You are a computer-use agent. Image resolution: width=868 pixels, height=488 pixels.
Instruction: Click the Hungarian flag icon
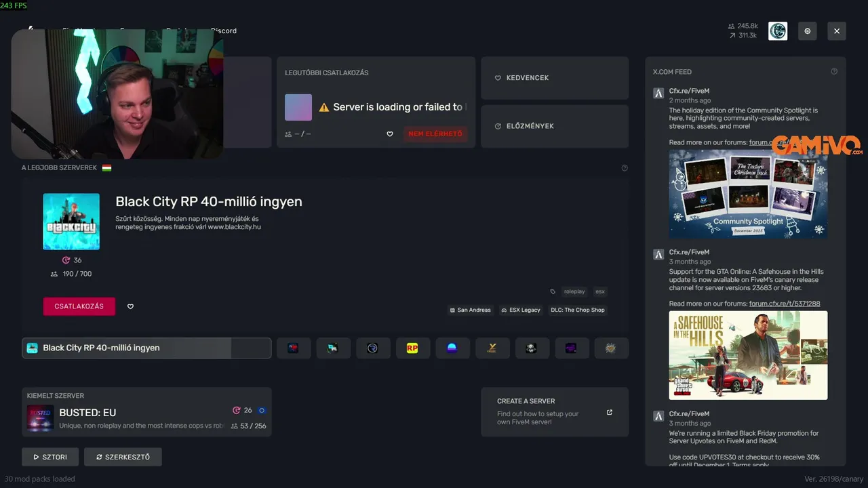click(106, 167)
